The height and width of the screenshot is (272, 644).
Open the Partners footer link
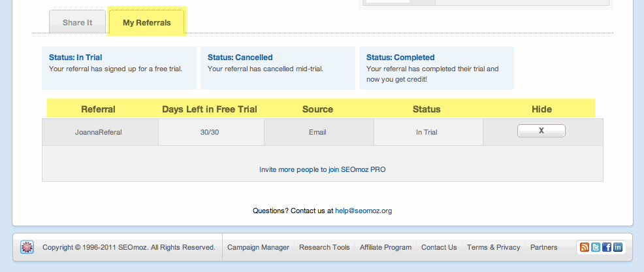point(543,247)
